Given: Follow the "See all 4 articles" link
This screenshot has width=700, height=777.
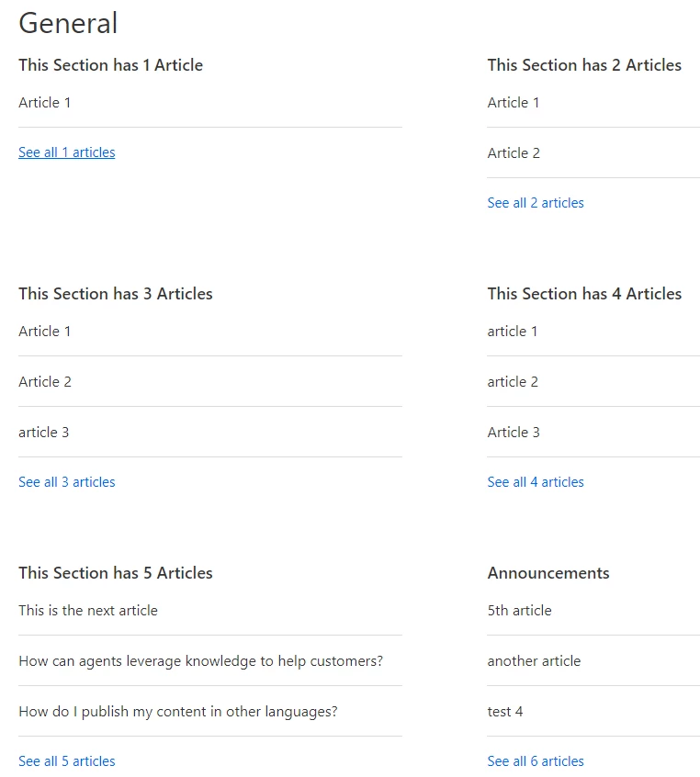Looking at the screenshot, I should [x=536, y=482].
